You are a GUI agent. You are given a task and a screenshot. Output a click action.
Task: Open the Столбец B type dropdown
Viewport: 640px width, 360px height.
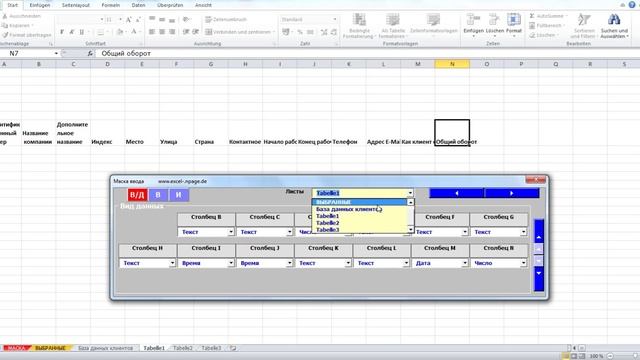coord(231,232)
